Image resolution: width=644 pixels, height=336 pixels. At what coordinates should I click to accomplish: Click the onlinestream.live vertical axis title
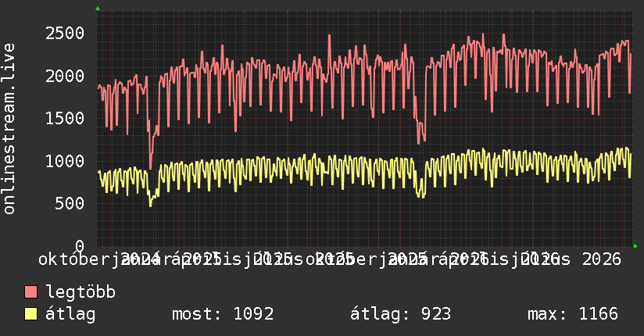coord(9,129)
